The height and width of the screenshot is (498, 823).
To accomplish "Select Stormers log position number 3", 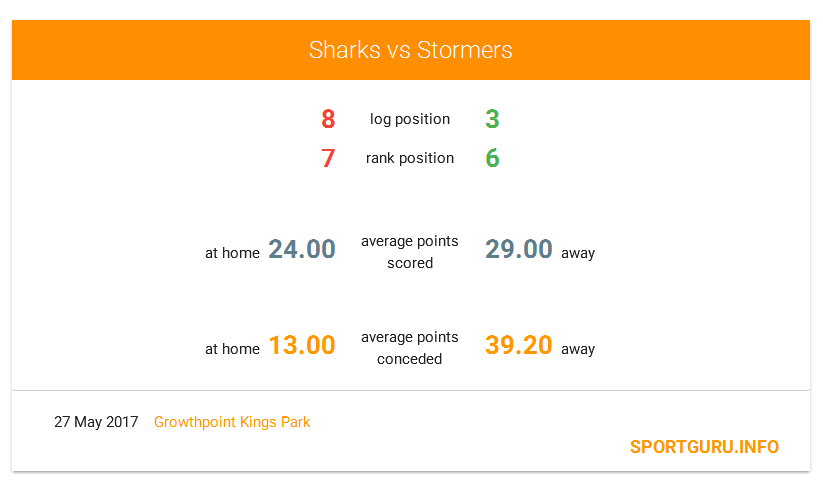I will point(492,119).
